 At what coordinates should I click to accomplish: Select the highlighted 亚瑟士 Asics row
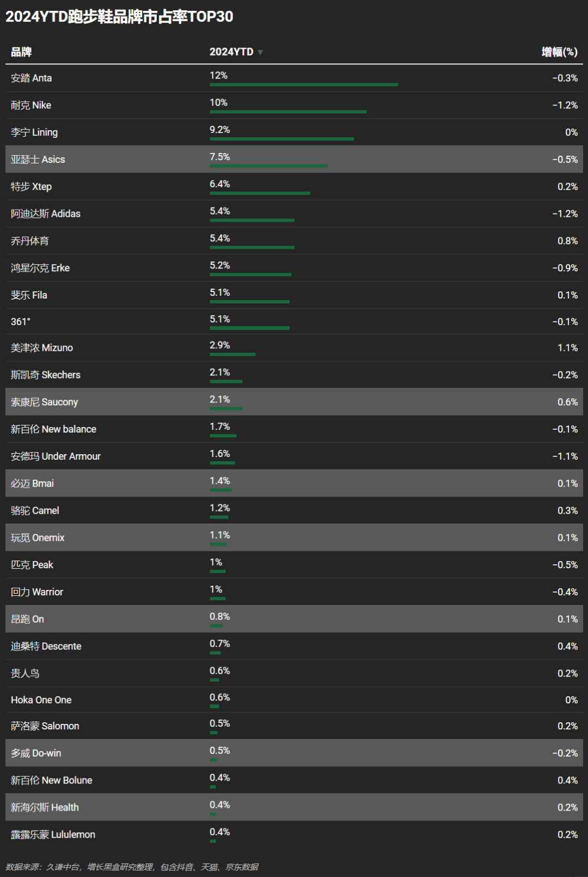coord(294,159)
